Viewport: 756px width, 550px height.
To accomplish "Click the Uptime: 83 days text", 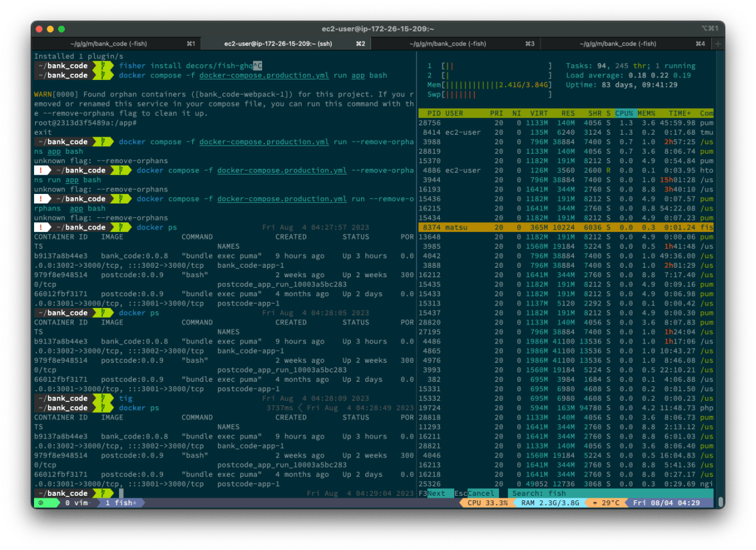I will tap(622, 85).
